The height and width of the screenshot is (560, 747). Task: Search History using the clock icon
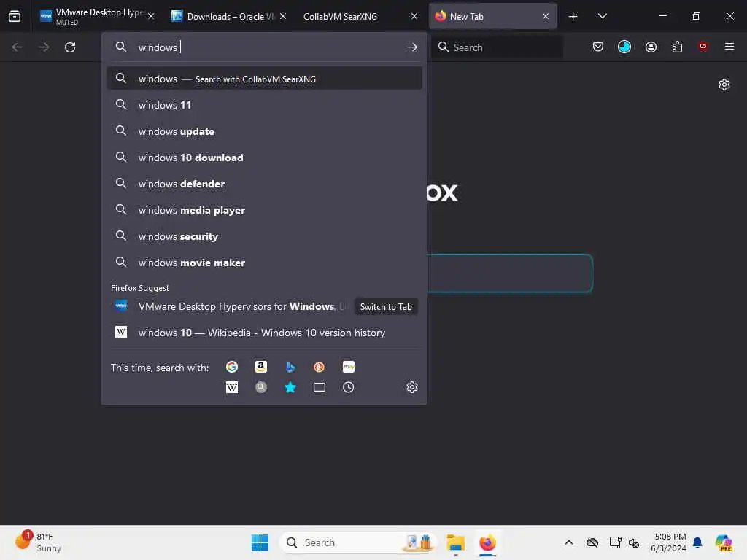pyautogui.click(x=348, y=387)
